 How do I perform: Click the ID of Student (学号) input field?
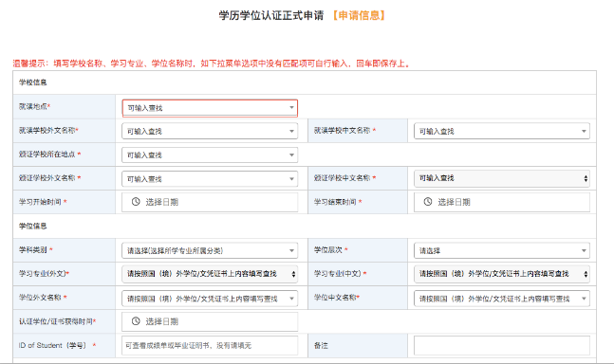pyautogui.click(x=210, y=345)
